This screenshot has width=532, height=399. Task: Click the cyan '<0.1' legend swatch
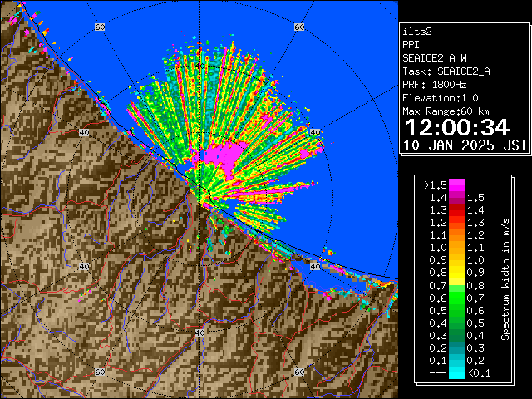(457, 373)
